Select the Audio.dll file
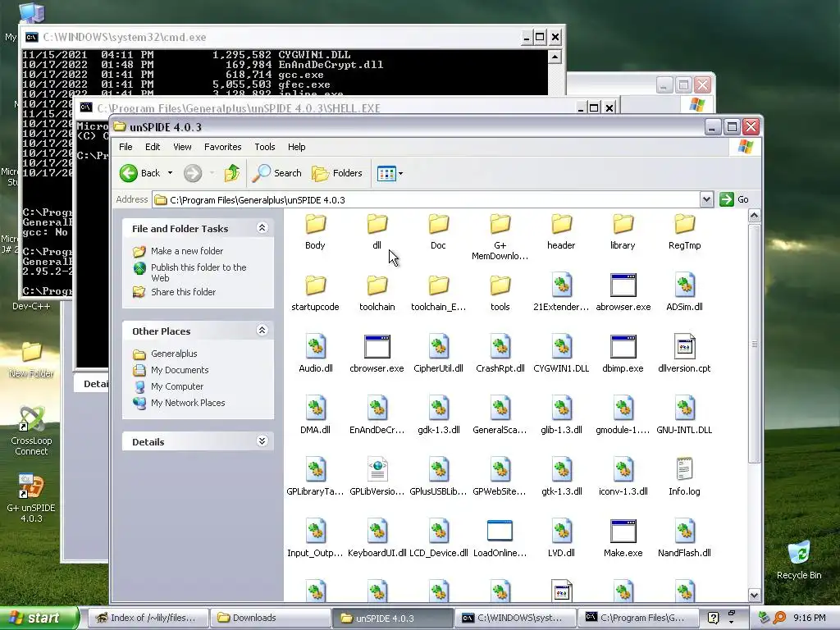Image resolution: width=840 pixels, height=630 pixels. click(316, 354)
